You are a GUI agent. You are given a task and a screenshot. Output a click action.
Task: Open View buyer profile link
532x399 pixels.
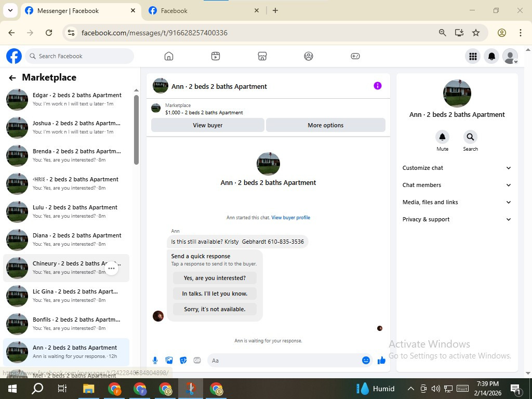click(291, 218)
